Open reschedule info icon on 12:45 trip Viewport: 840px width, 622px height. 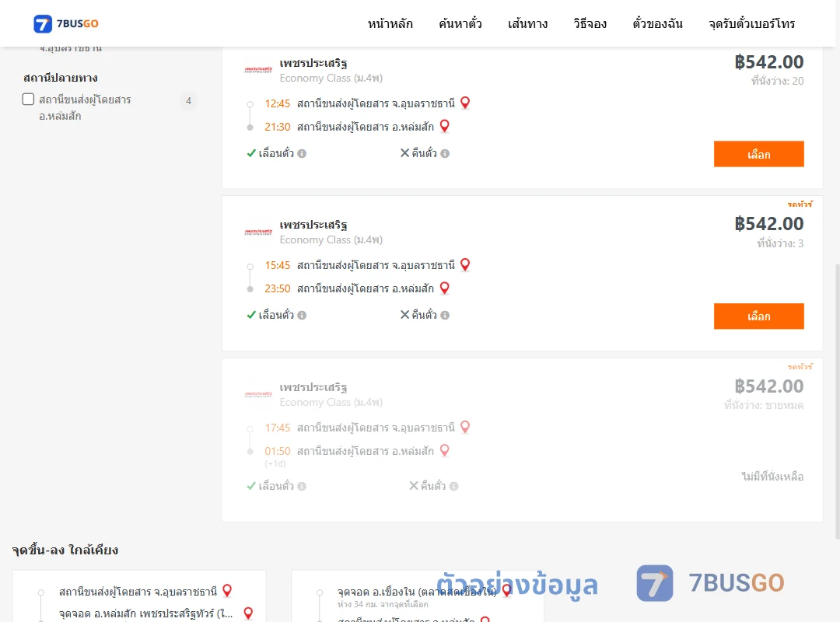302,154
